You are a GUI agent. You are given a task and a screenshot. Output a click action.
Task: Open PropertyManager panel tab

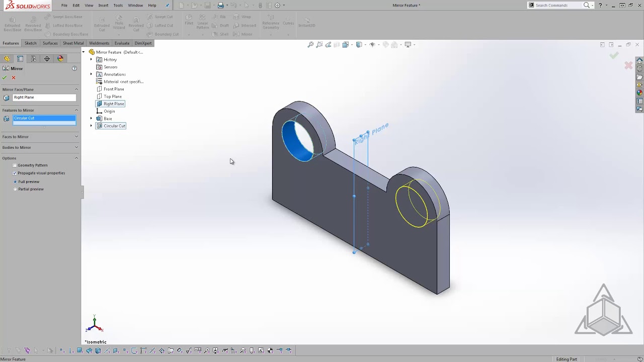(x=20, y=59)
